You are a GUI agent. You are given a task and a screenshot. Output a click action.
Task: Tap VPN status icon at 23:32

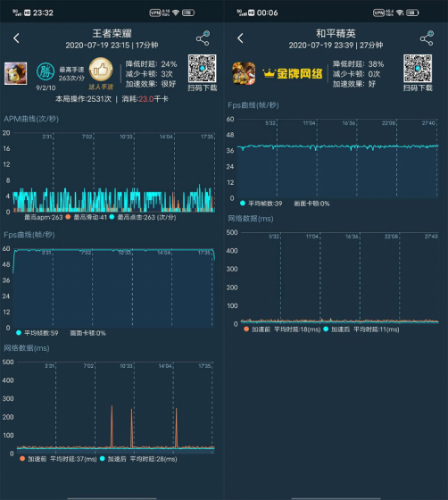point(155,12)
